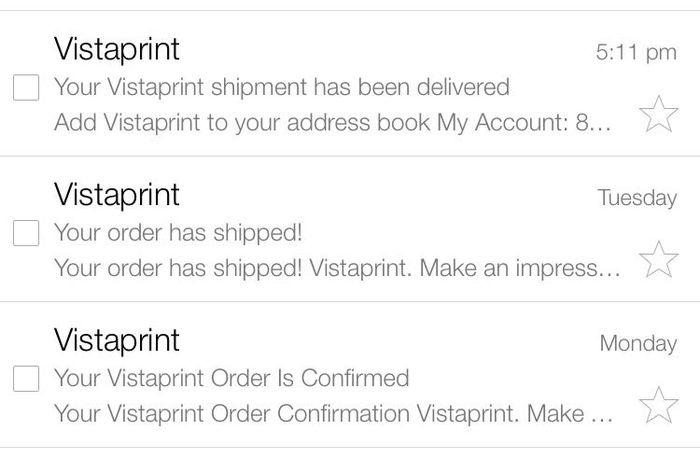700x455 pixels.
Task: Check the box beside Monday's order confirmation
Action: coord(26,379)
